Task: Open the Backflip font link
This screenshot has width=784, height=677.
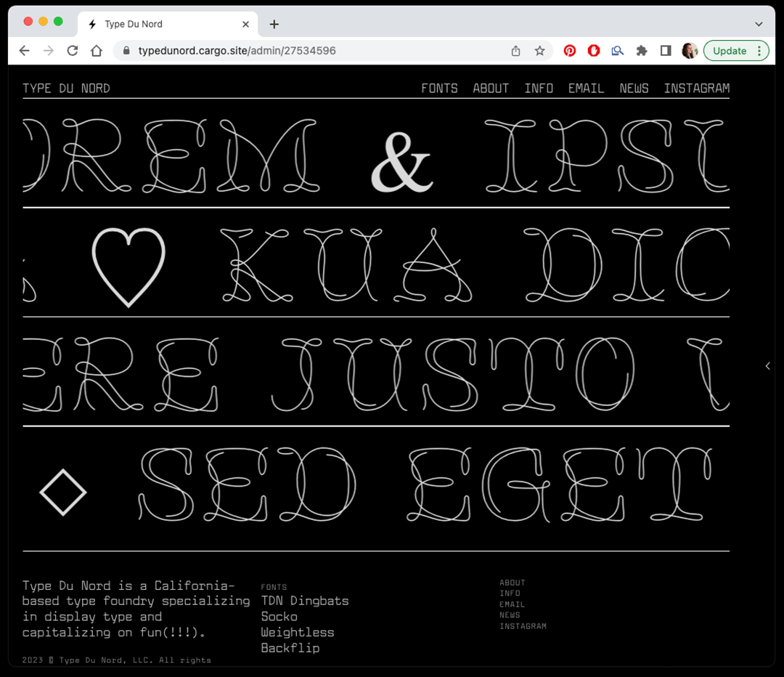Action: coord(290,648)
